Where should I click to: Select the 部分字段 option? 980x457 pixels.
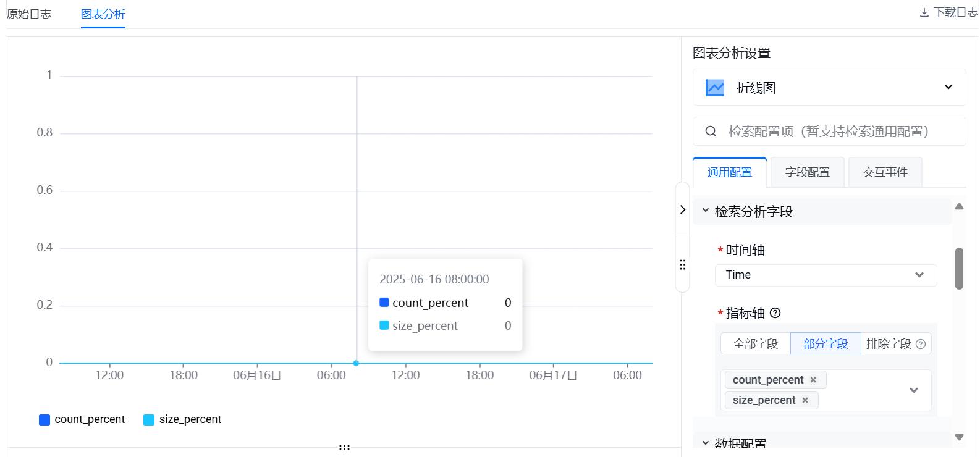tap(826, 344)
